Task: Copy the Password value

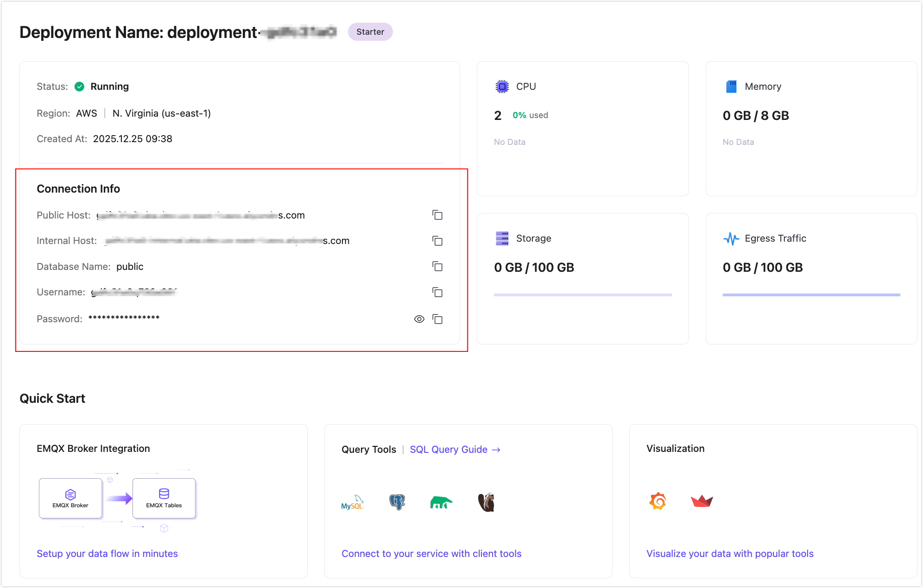Action: tap(437, 319)
